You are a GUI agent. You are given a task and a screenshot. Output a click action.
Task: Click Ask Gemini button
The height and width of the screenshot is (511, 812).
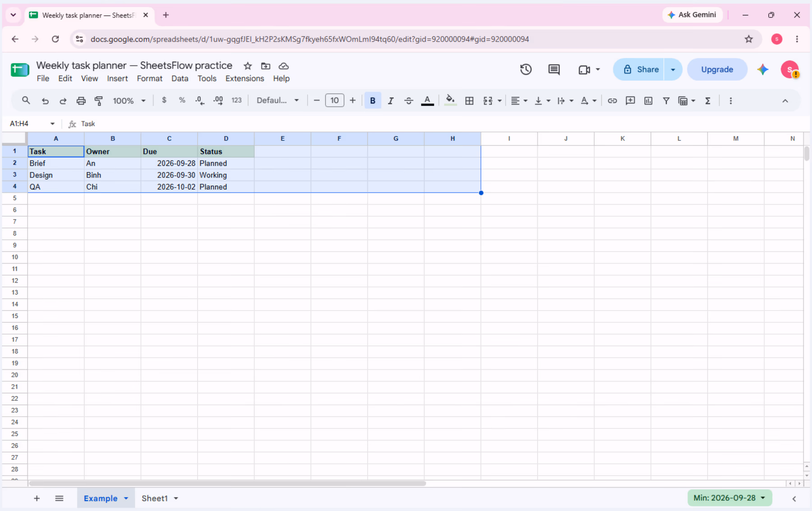(692, 15)
